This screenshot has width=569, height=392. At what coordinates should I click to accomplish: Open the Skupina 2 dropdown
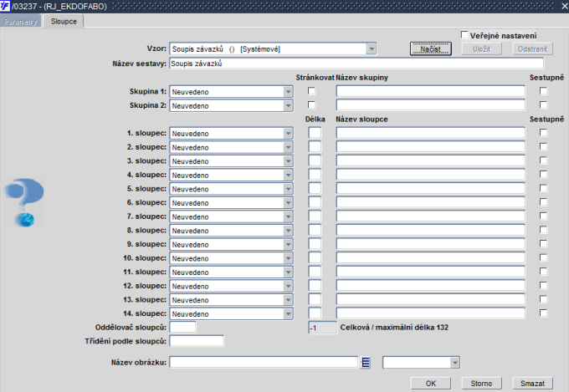pos(288,105)
